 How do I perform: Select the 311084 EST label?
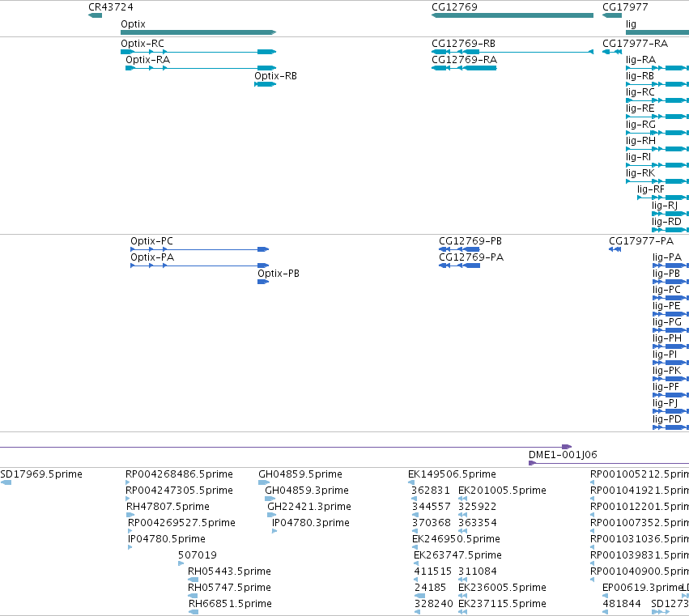pos(478,571)
